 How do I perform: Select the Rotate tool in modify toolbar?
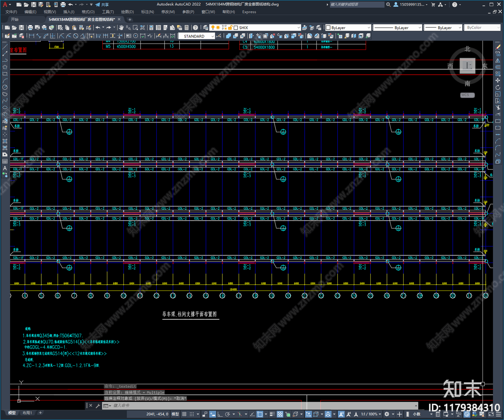(498, 87)
